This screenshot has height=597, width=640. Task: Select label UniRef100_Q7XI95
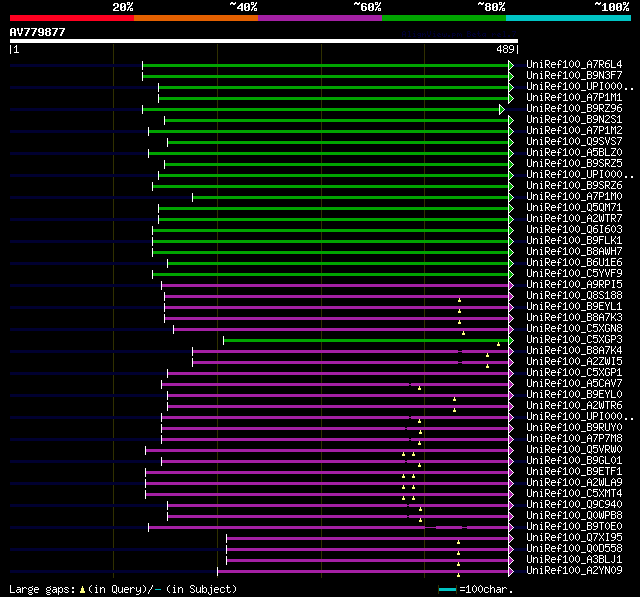574,538
